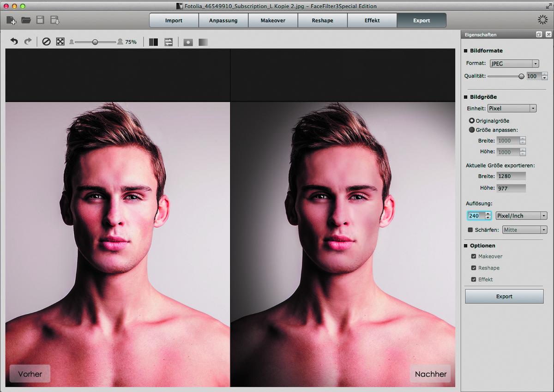Viewport: 554px width, 392px height.
Task: Select the Export tab
Action: pyautogui.click(x=422, y=20)
